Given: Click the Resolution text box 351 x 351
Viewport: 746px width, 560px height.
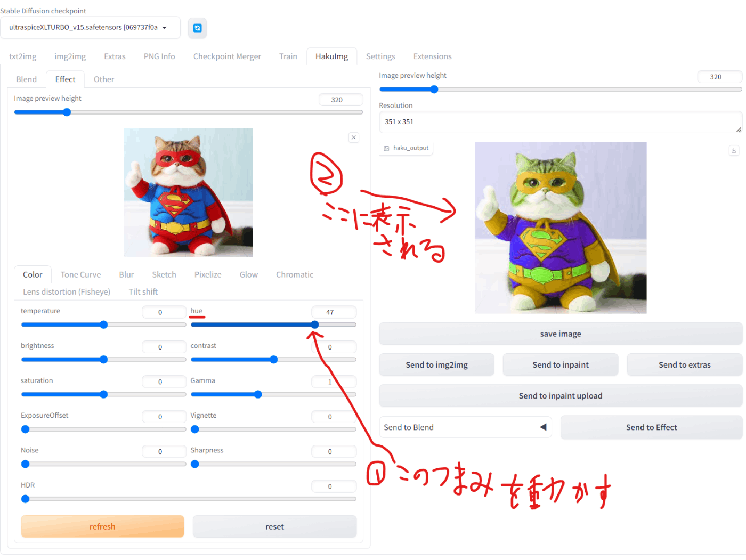Looking at the screenshot, I should [561, 122].
